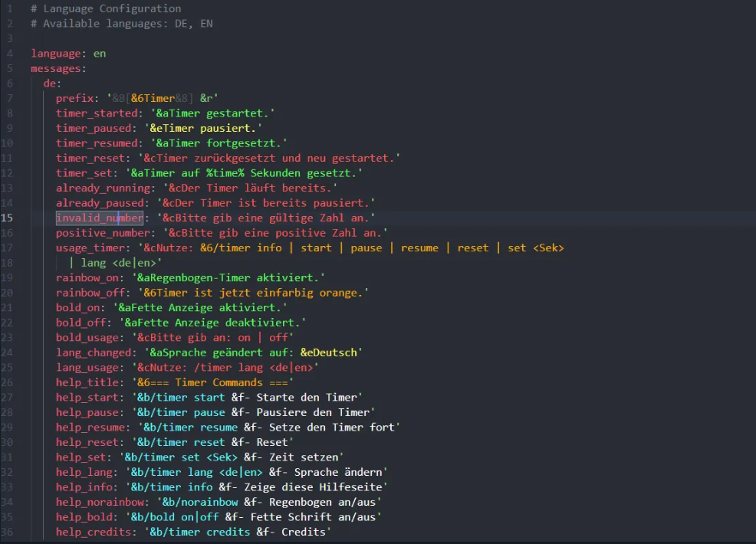Click the '# Language Configuration' comment
This screenshot has height=544, width=756.
pos(106,8)
